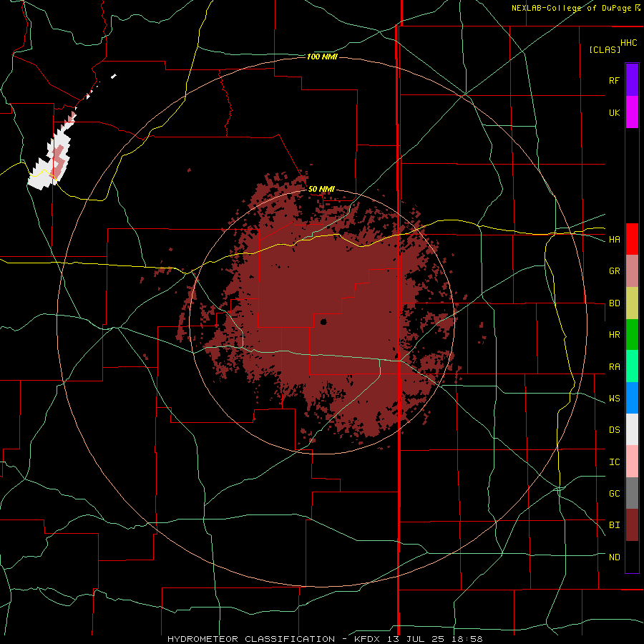
Task: Click the "RF" legend label
Action: pyautogui.click(x=614, y=80)
